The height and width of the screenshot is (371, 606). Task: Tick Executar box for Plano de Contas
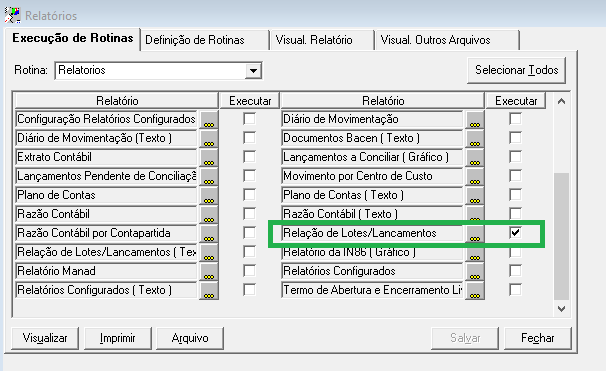tap(249, 194)
